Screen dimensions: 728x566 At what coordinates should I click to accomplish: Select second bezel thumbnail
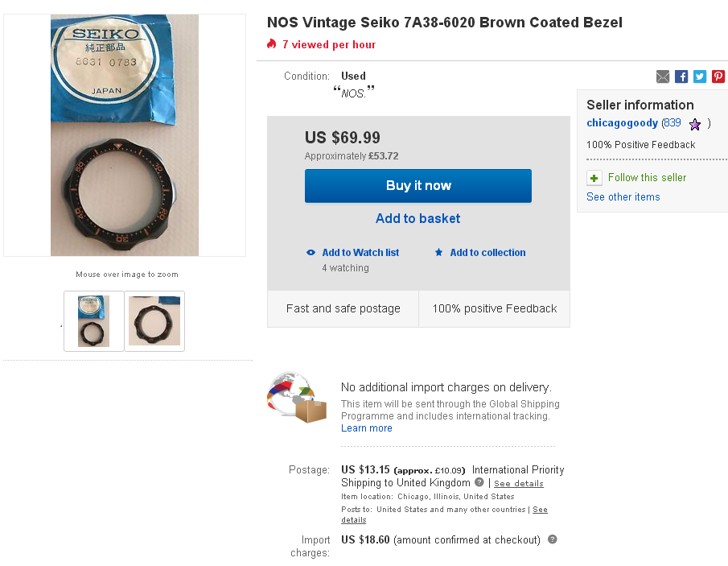click(x=154, y=321)
